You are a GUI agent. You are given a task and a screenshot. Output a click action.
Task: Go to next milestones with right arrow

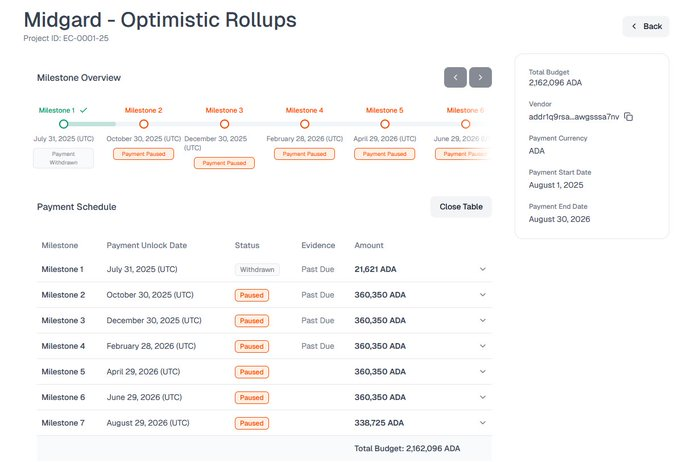(480, 78)
